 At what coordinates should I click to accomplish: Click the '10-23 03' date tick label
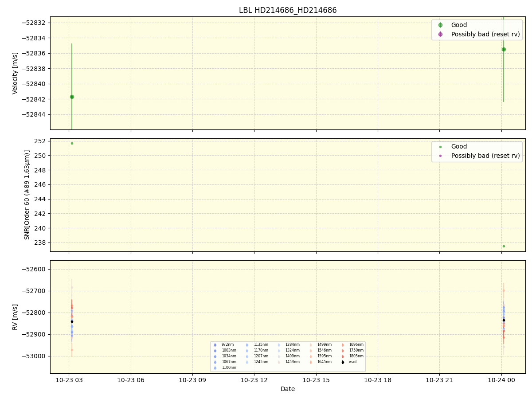[x=69, y=380]
